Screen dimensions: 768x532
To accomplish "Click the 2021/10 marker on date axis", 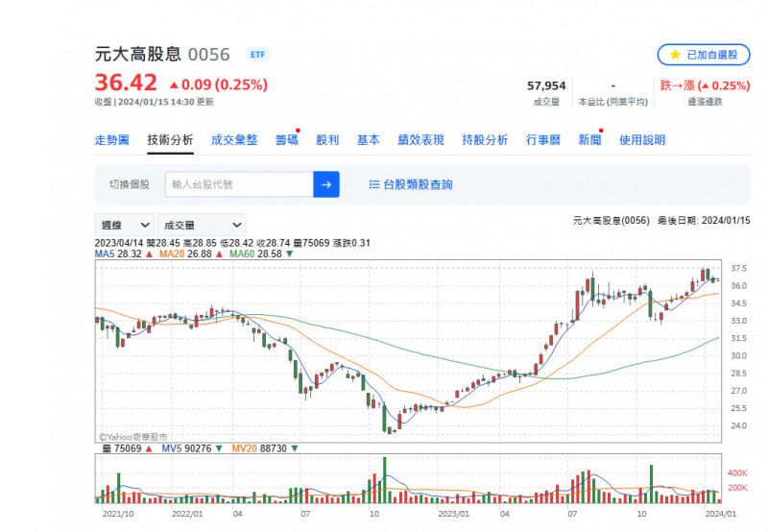I will pyautogui.click(x=118, y=514).
